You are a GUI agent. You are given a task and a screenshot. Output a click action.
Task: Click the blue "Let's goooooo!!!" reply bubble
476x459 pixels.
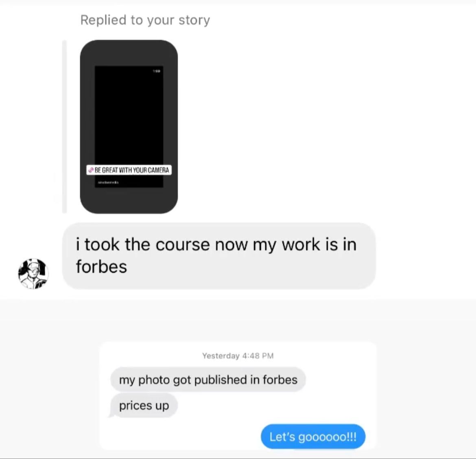(313, 437)
